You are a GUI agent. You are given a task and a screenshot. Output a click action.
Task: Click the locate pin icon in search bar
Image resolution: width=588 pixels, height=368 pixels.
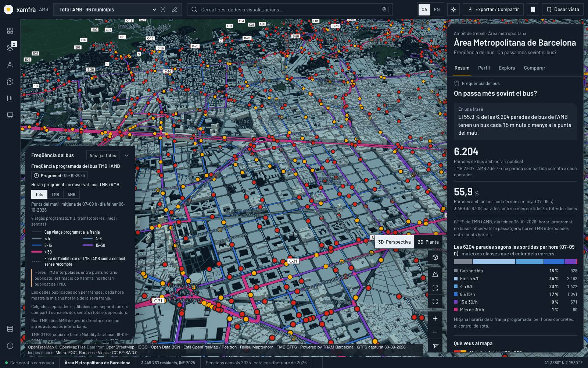(384, 10)
